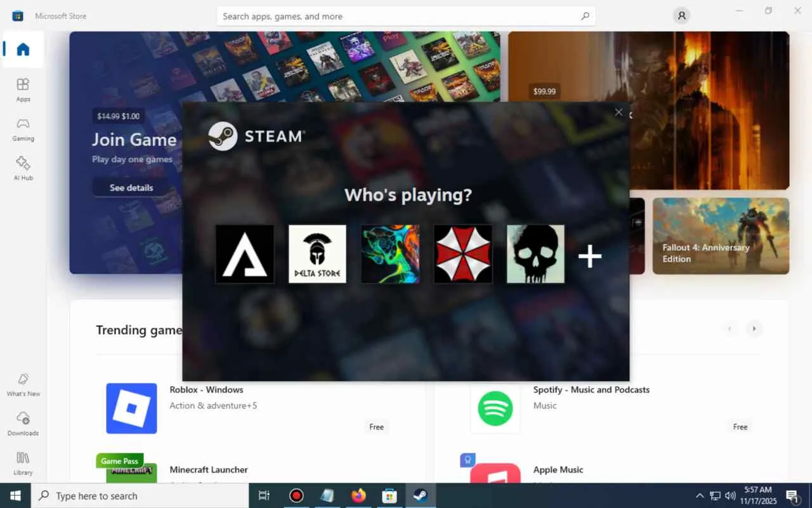Show previous trending items with left arrow

point(730,328)
